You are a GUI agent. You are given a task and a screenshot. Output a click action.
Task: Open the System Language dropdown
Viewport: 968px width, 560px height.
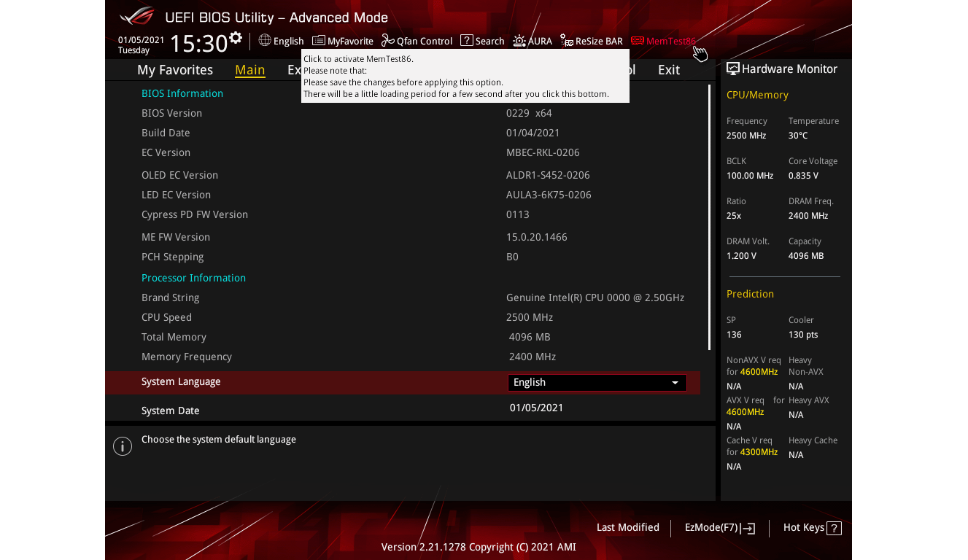pyautogui.click(x=597, y=382)
